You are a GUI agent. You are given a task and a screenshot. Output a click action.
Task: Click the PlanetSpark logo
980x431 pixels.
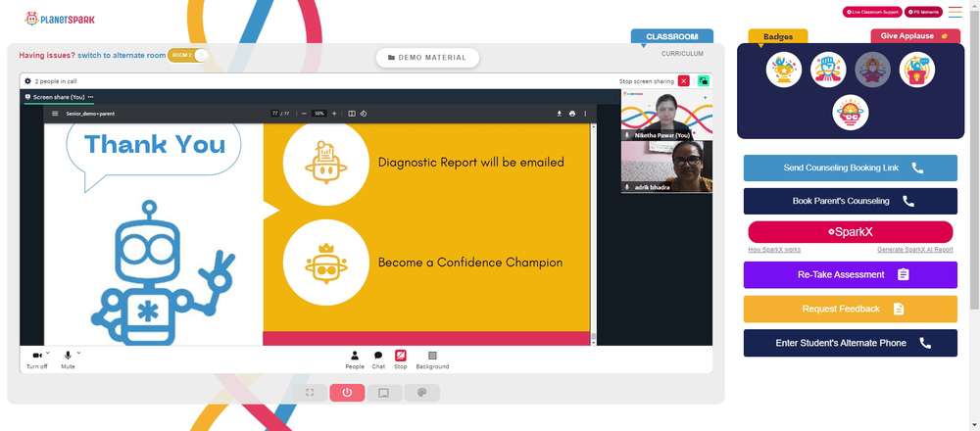(x=60, y=19)
